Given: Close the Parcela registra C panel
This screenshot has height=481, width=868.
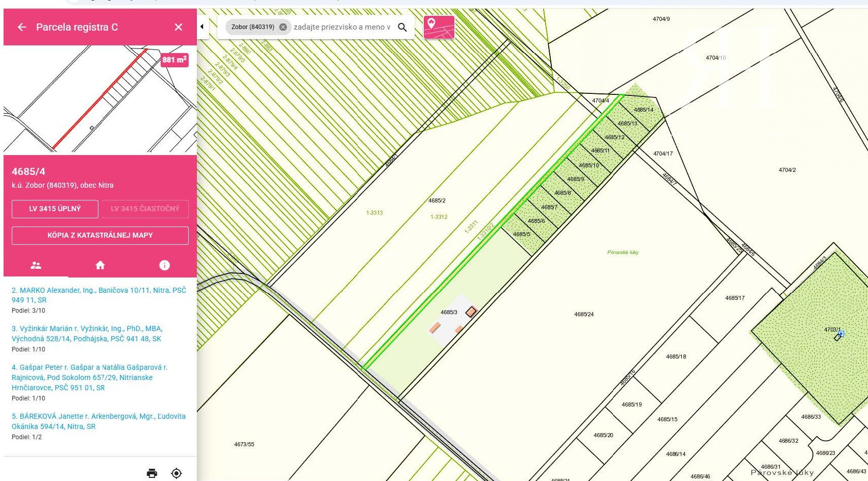Looking at the screenshot, I should point(178,27).
